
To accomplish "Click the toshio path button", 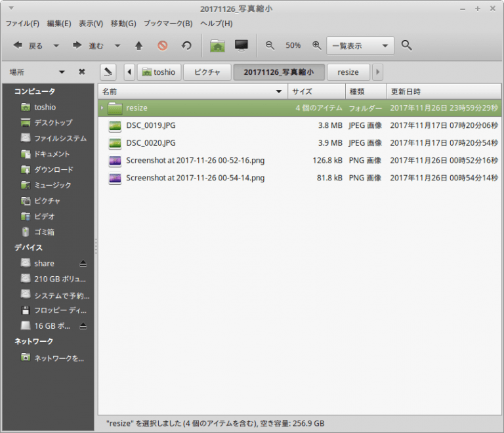I will (x=159, y=72).
